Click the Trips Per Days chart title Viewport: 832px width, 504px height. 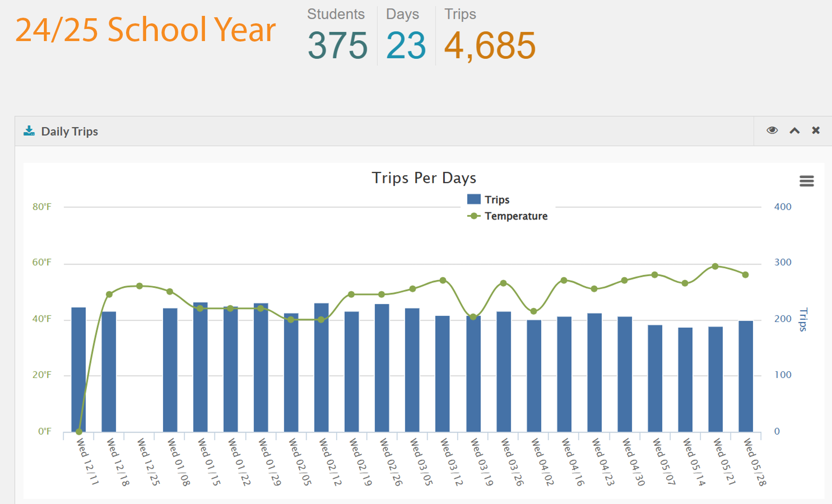coord(424,178)
